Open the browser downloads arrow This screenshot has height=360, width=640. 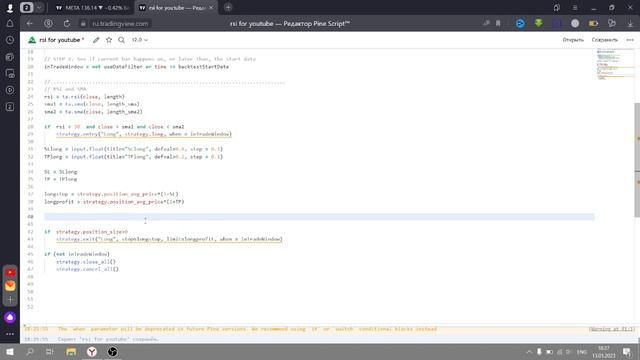point(630,24)
